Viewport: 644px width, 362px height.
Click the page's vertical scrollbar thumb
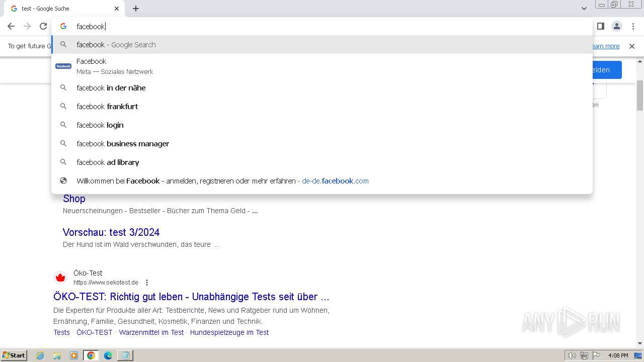[x=640, y=96]
